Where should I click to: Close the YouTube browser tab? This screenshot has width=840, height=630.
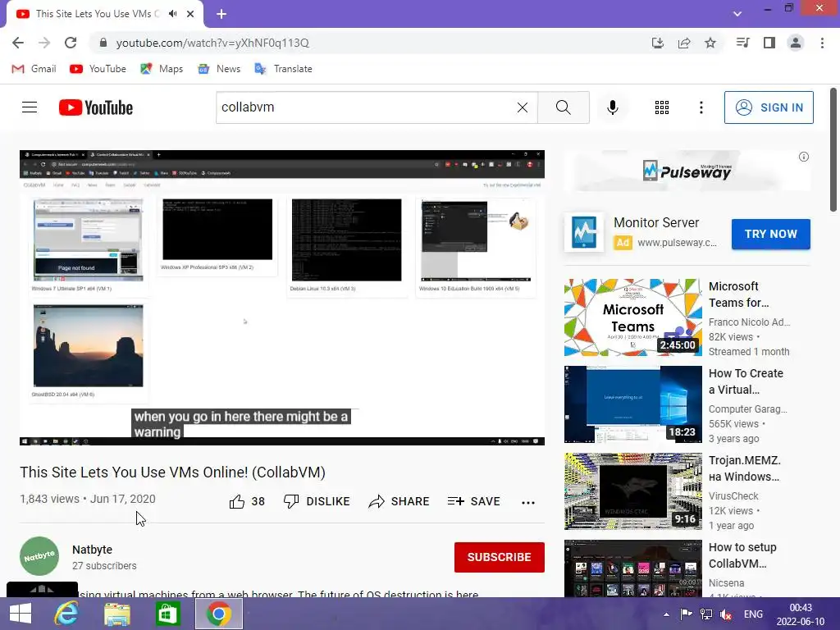[x=190, y=14]
